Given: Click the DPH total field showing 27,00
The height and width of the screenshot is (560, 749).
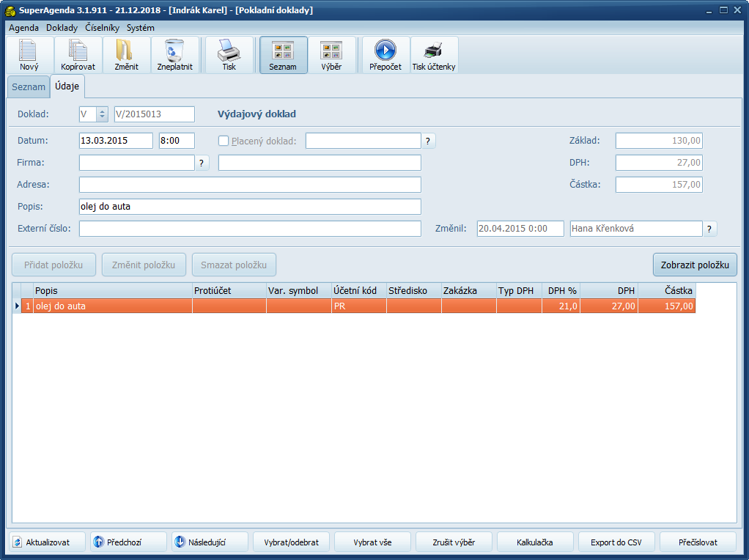Looking at the screenshot, I should click(659, 163).
